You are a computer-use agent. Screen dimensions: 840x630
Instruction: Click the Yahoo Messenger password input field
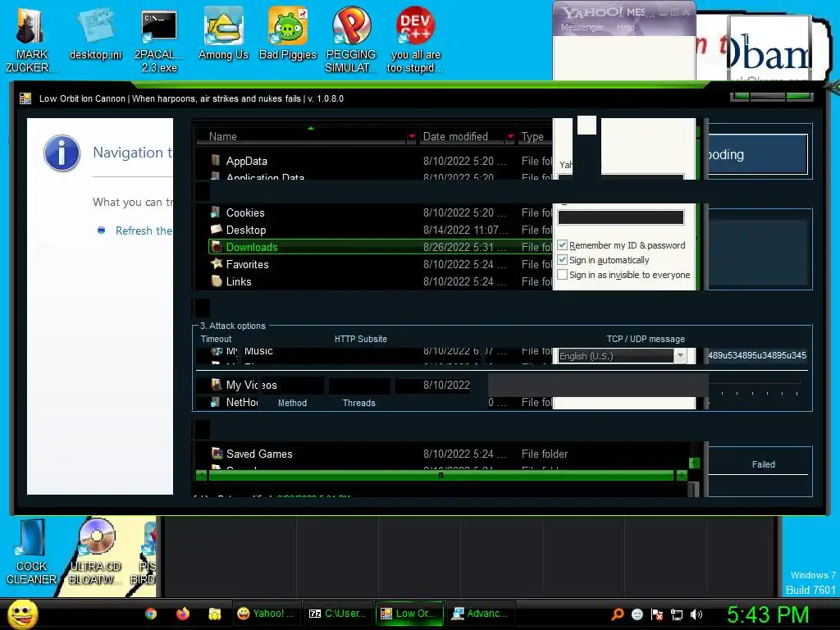coord(621,217)
